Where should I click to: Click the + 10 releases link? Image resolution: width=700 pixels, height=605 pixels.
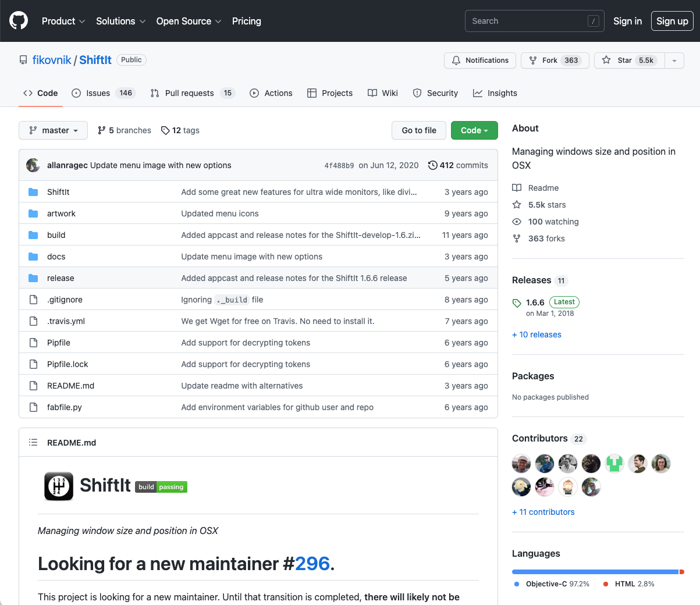point(536,334)
